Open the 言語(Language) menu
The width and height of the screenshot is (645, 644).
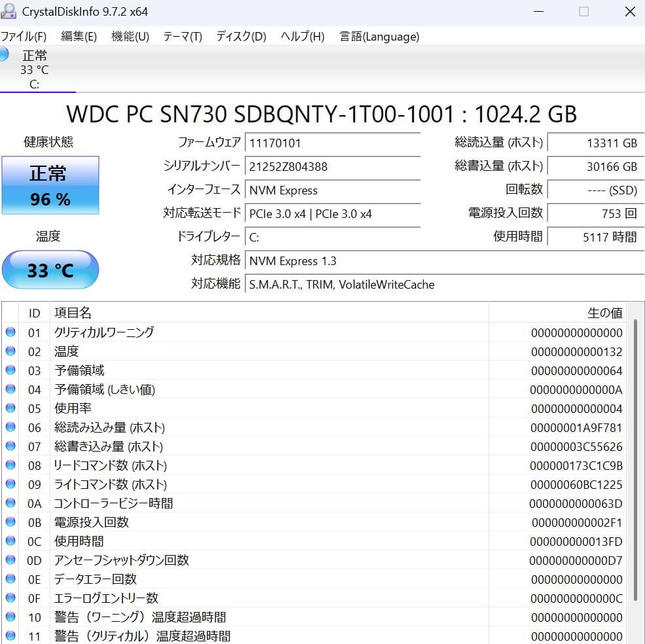coord(377,37)
